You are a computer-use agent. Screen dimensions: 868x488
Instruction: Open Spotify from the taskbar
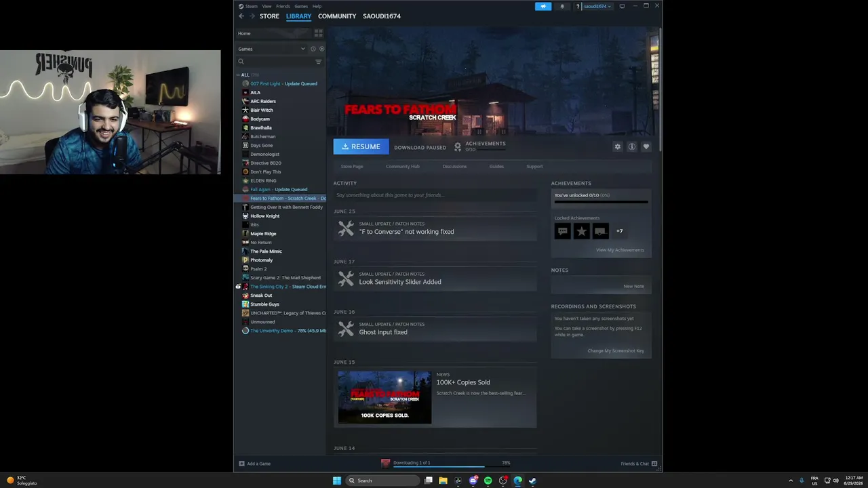488,481
